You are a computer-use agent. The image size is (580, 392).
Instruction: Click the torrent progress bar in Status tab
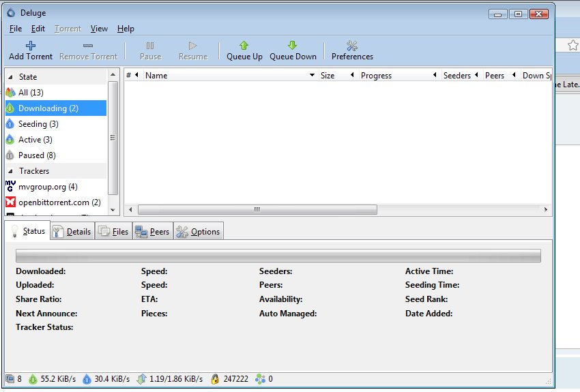point(278,256)
